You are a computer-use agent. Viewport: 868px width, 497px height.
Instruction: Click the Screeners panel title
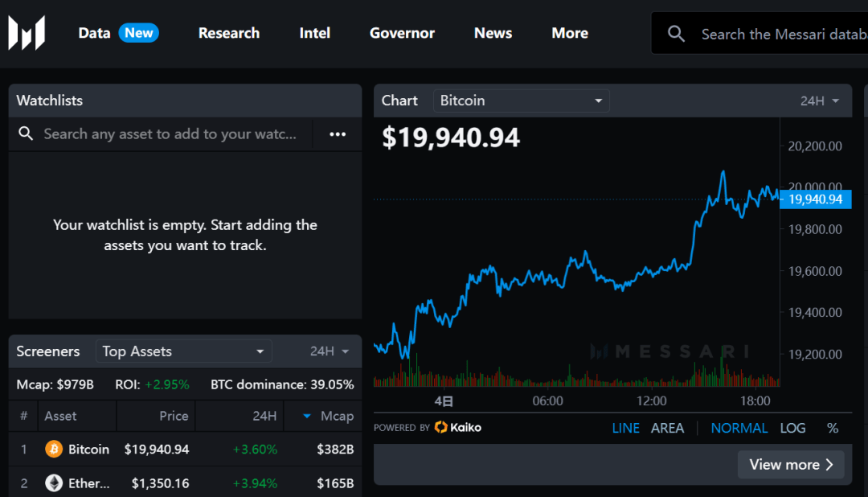coord(47,351)
